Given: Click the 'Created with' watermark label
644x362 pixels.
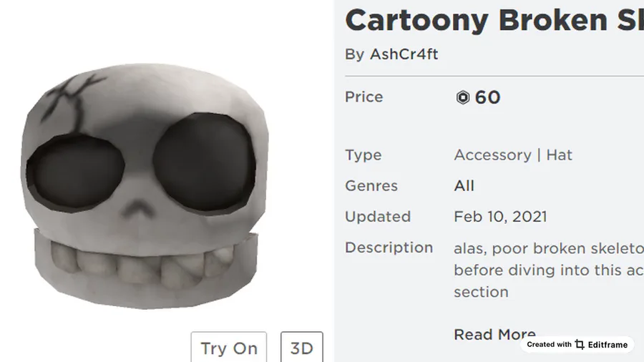Looking at the screenshot, I should click(x=549, y=344).
